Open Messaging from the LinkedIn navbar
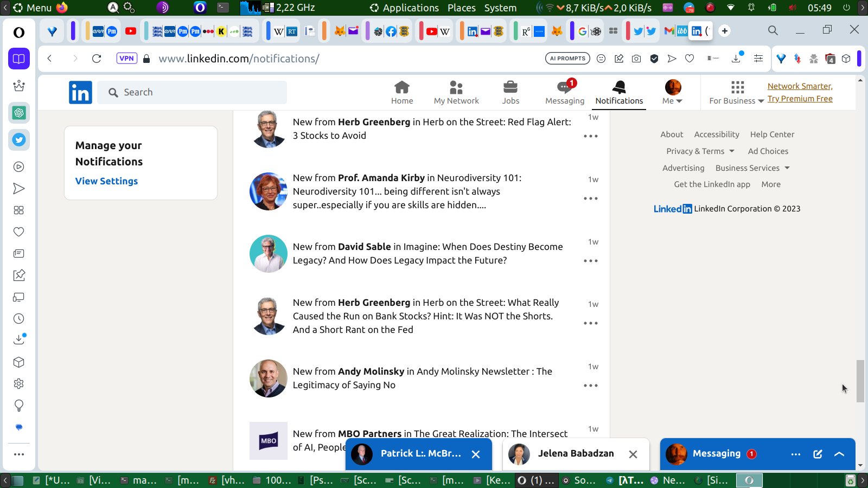 (565, 93)
